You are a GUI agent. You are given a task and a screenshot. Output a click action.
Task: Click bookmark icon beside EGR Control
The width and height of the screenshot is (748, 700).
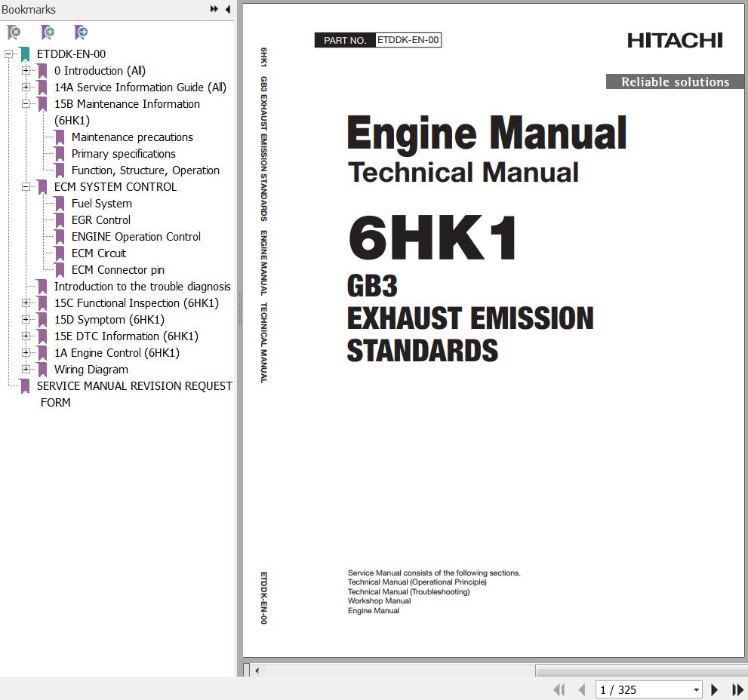(60, 220)
